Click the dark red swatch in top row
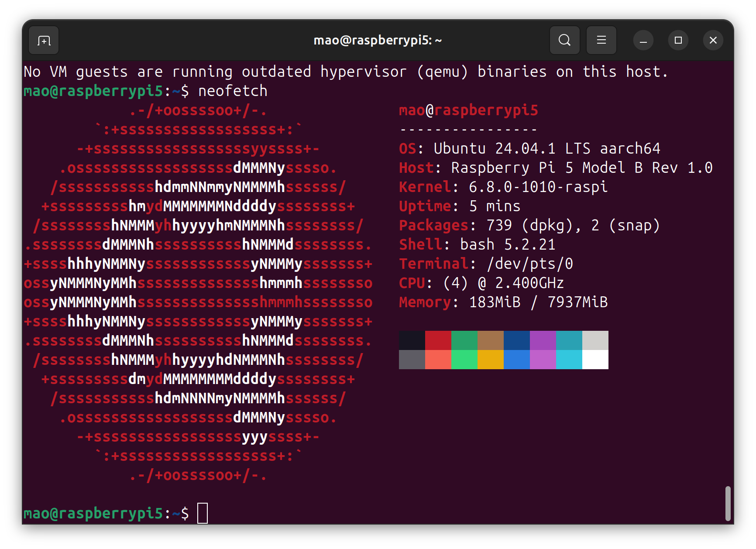 (x=438, y=340)
